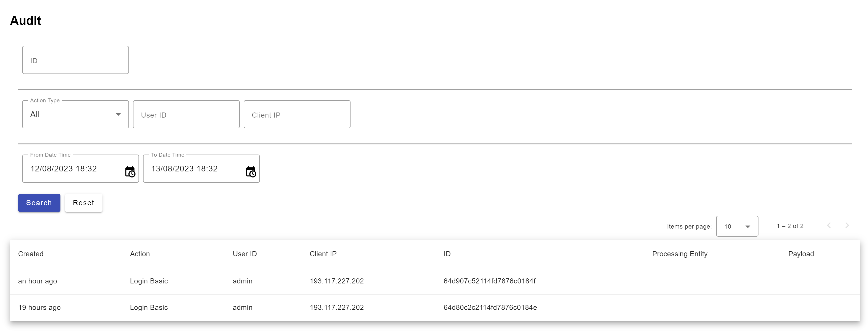The height and width of the screenshot is (331, 868).
Task: Click the Processing Entity column header
Action: (x=680, y=254)
